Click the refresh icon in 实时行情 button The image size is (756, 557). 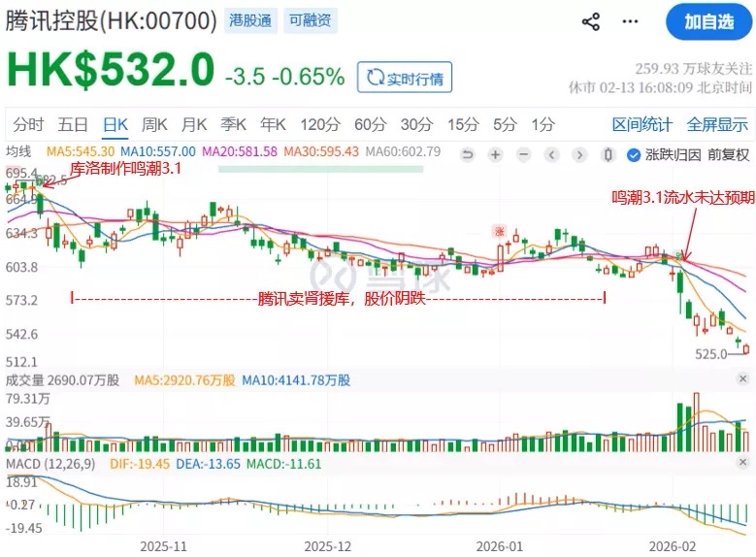(x=373, y=79)
